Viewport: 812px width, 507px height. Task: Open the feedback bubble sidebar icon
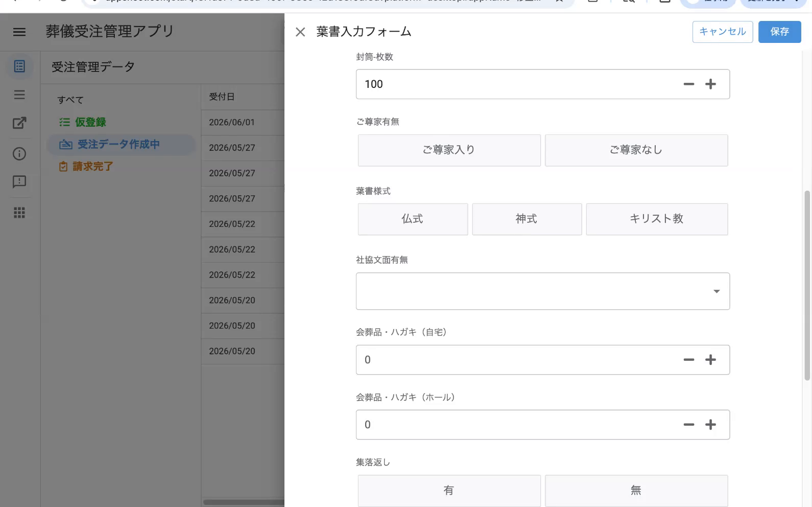(x=19, y=182)
